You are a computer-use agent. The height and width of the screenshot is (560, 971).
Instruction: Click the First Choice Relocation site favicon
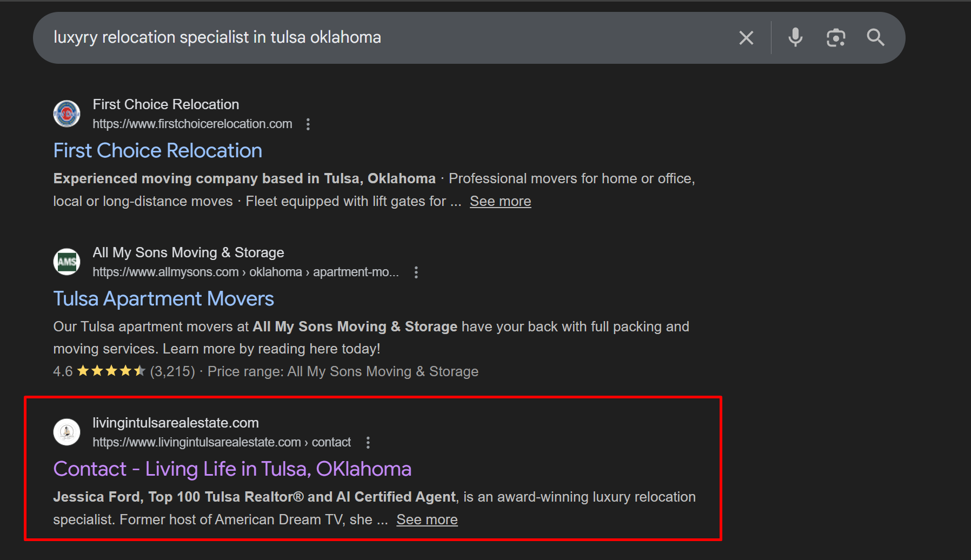[x=66, y=114]
